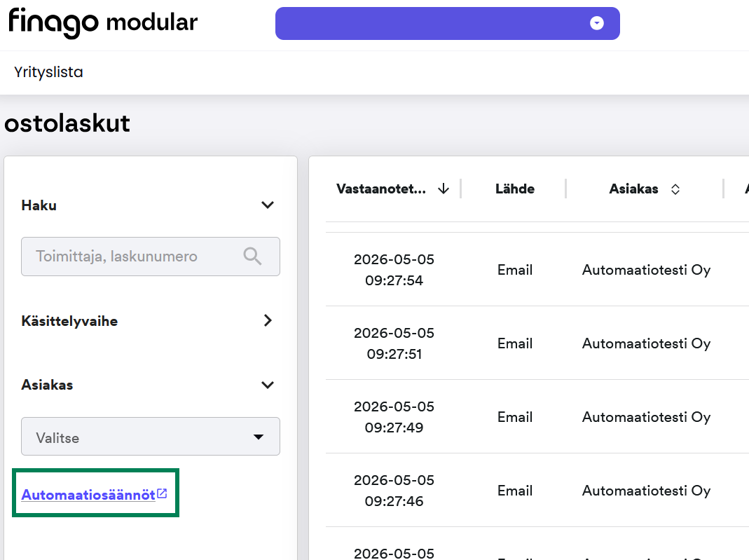Screen dimensions: 749x560
Task: Click the magnifying glass search icon
Action: point(252,256)
